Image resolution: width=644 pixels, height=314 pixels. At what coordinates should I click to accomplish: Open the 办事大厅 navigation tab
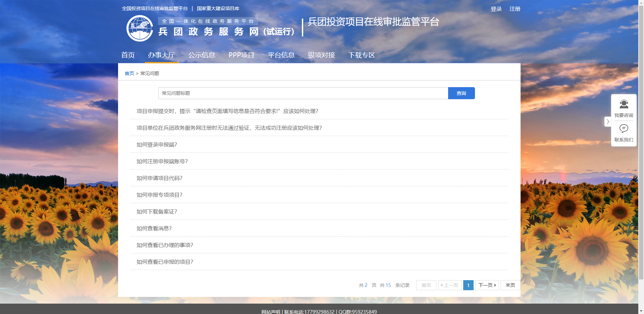tap(161, 55)
